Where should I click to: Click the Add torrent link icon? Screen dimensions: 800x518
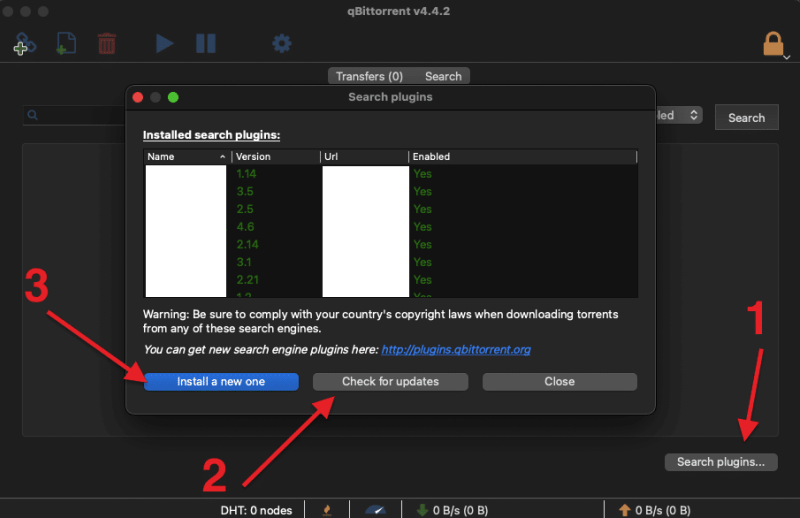(x=24, y=44)
